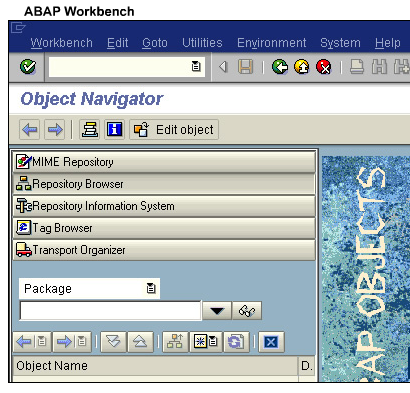Click the Collapse all nodes icon
The height and width of the screenshot is (393, 410).
[x=140, y=342]
